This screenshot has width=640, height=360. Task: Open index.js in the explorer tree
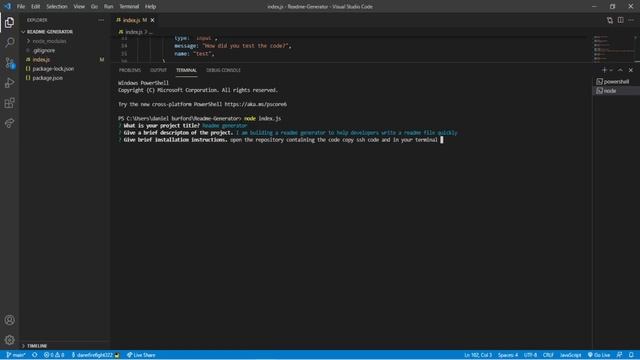[x=41, y=60]
